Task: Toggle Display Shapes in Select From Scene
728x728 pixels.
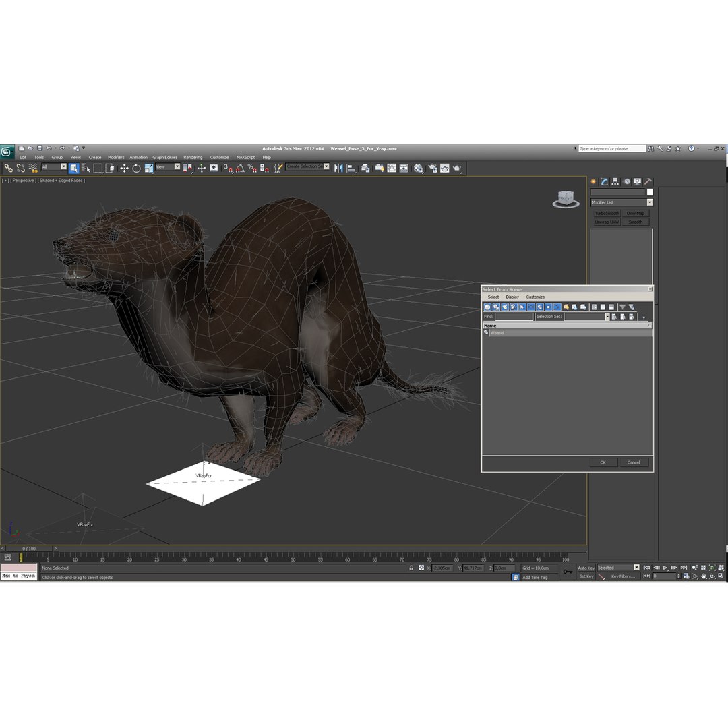Action: pyautogui.click(x=496, y=307)
